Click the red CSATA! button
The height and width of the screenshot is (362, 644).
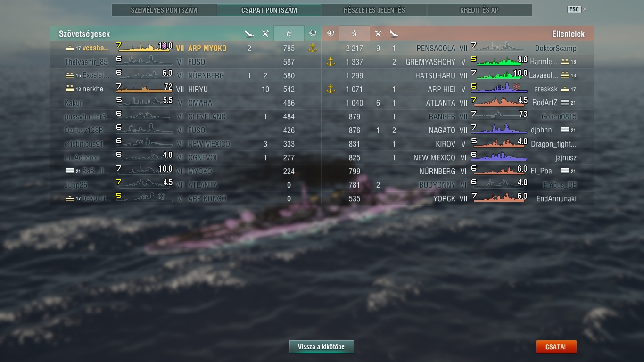point(556,346)
